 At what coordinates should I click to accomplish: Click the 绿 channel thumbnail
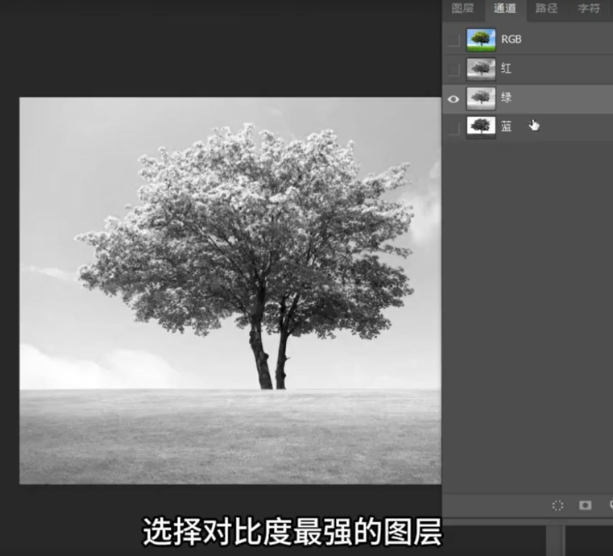pos(481,98)
